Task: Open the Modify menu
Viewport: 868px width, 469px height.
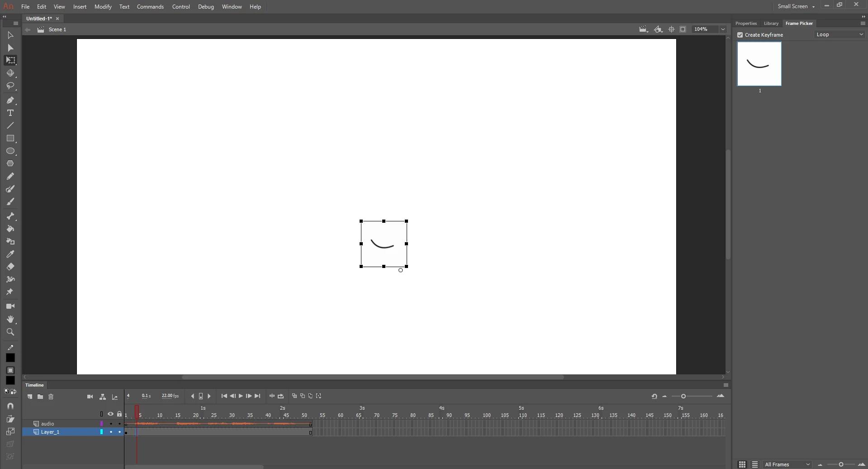Action: click(103, 7)
